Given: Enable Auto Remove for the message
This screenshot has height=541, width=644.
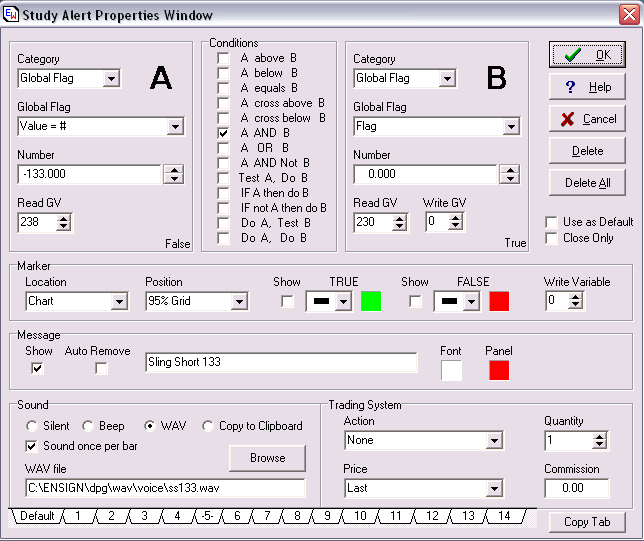Looking at the screenshot, I should 101,368.
